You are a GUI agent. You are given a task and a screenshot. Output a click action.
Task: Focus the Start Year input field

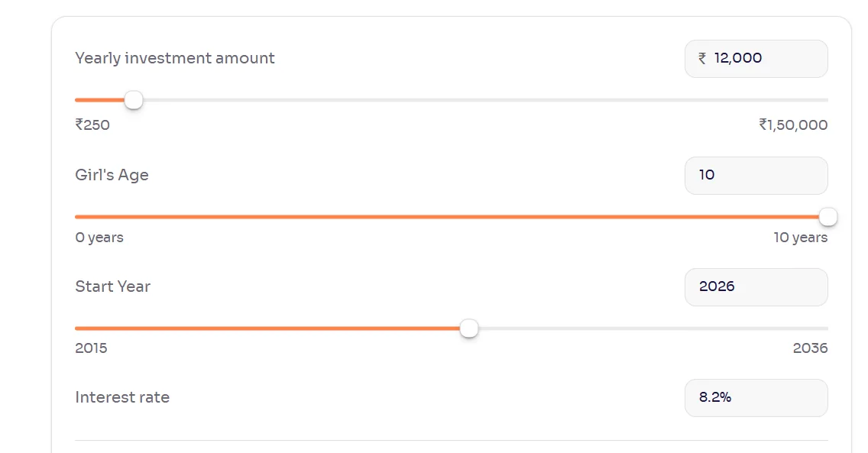click(x=756, y=287)
